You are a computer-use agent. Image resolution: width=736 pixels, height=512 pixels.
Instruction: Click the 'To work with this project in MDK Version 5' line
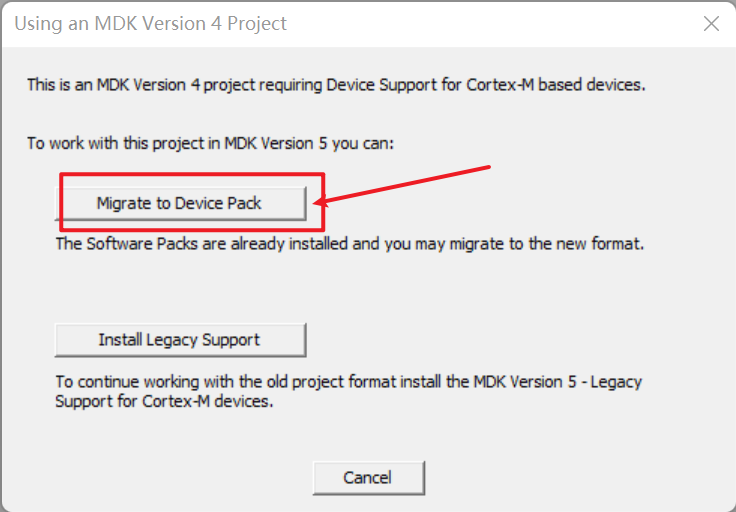click(x=210, y=143)
